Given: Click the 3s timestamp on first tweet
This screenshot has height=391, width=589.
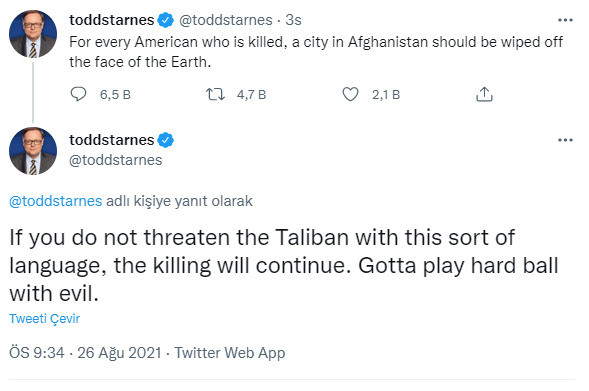Looking at the screenshot, I should click(293, 20).
